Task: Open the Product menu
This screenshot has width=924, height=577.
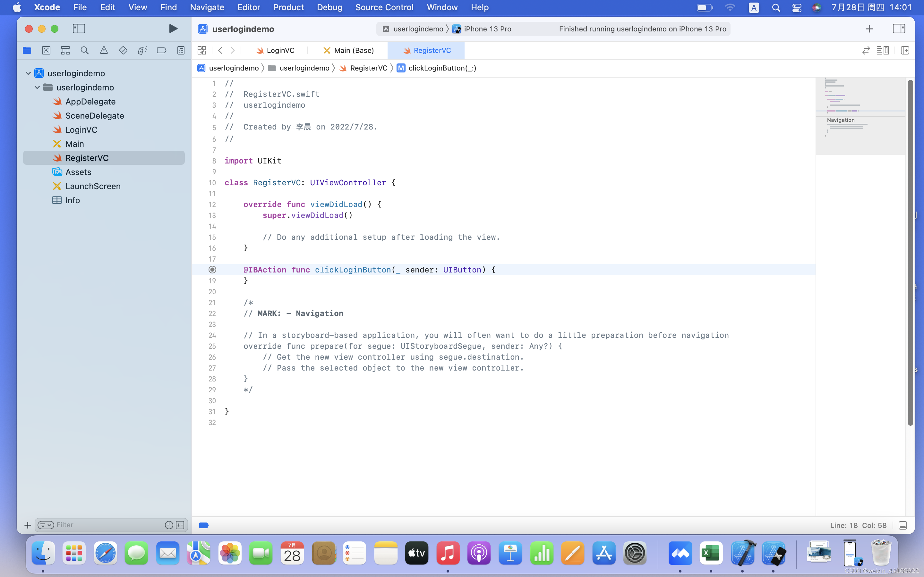Action: pos(288,7)
